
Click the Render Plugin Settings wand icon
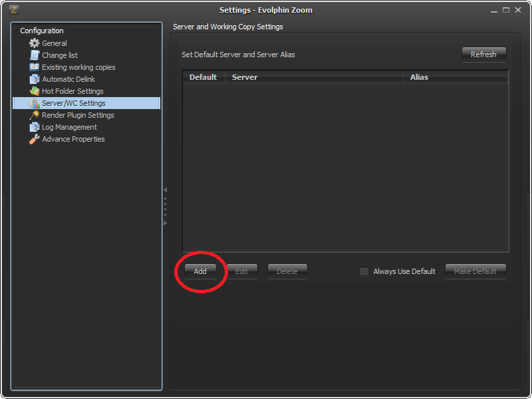[35, 115]
